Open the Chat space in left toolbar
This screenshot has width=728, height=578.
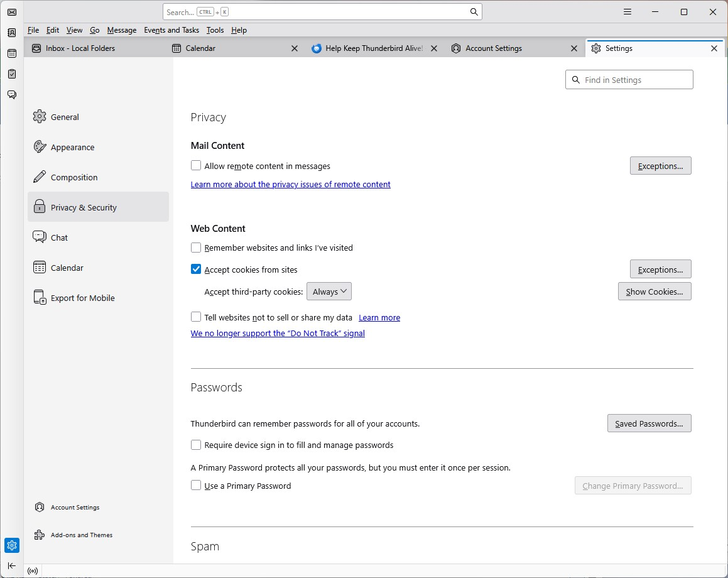(x=12, y=95)
